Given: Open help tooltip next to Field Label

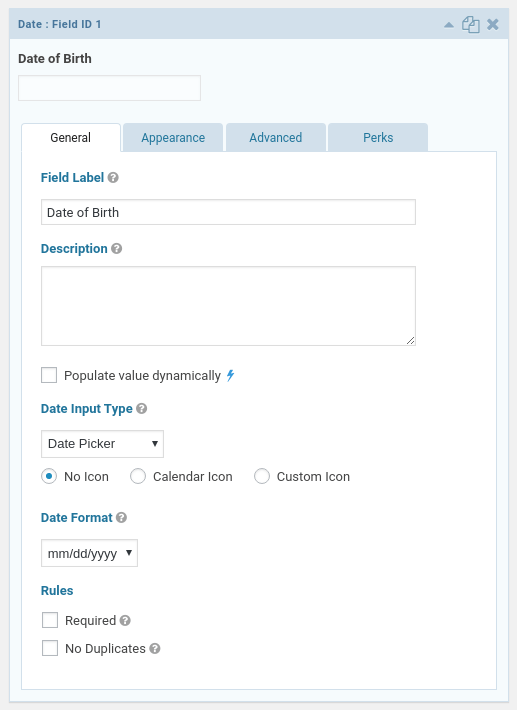Looking at the screenshot, I should coord(113,178).
